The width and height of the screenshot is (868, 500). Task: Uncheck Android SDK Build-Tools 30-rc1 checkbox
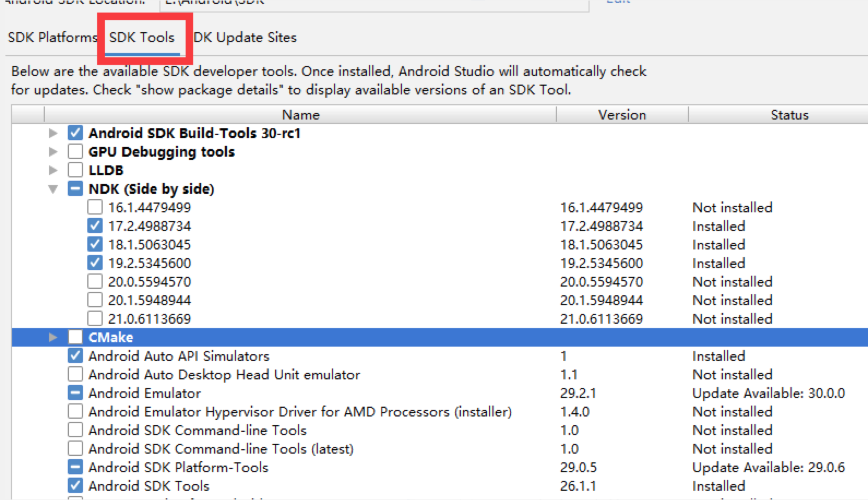(75, 133)
